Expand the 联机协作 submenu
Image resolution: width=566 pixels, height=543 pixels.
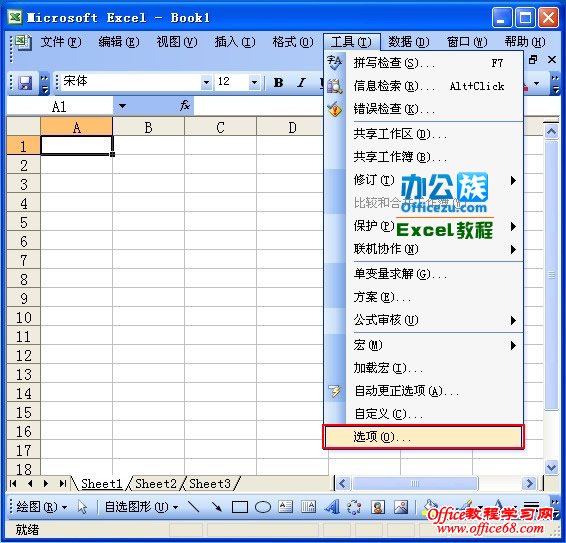pyautogui.click(x=513, y=249)
